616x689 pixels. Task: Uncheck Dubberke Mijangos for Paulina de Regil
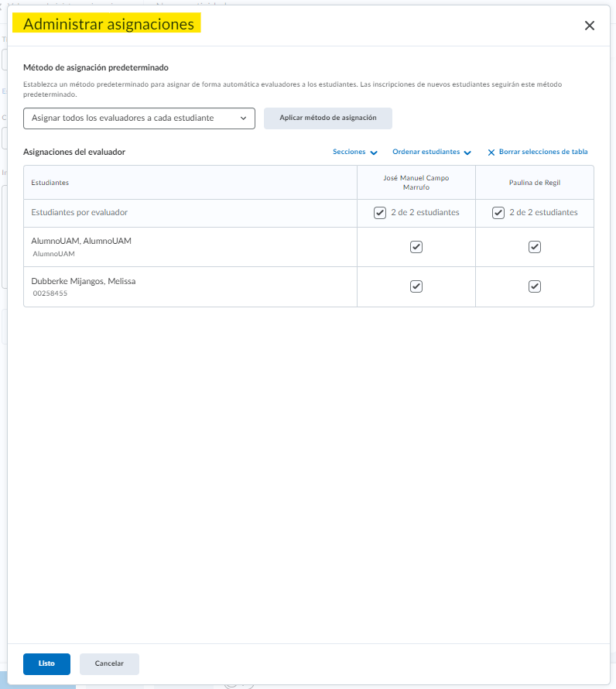[x=534, y=286]
